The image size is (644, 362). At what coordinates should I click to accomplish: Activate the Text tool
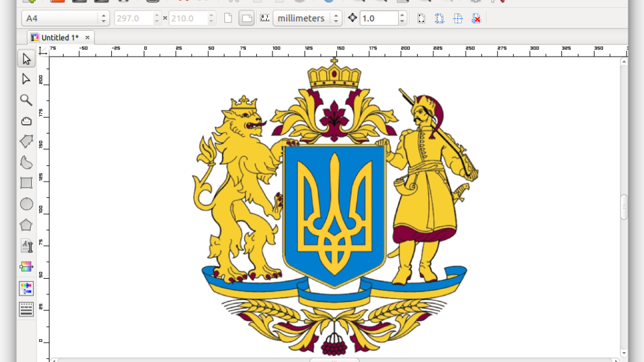point(26,246)
